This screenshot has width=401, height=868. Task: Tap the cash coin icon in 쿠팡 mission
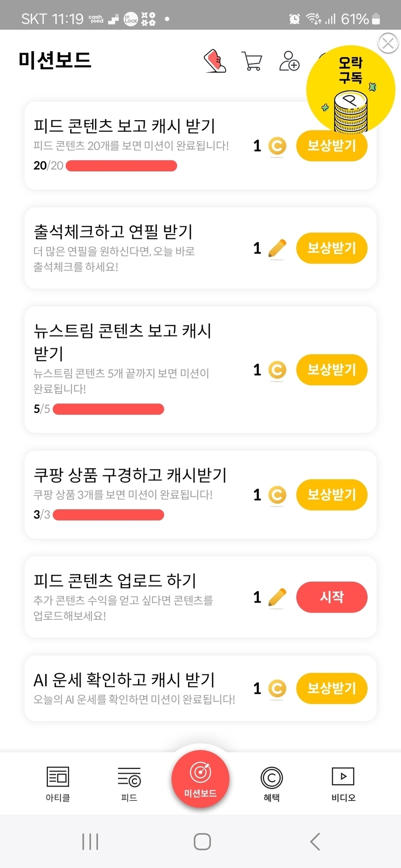point(277,495)
